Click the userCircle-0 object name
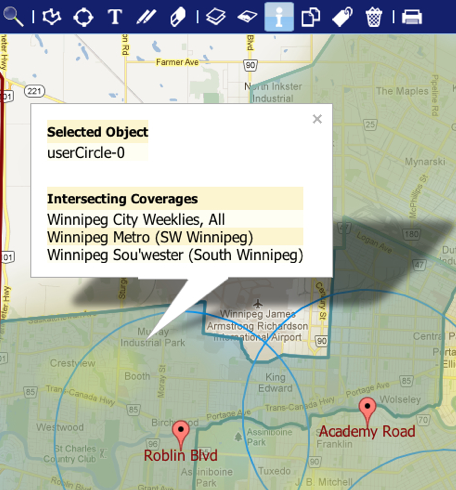456x490 pixels. pyautogui.click(x=86, y=153)
